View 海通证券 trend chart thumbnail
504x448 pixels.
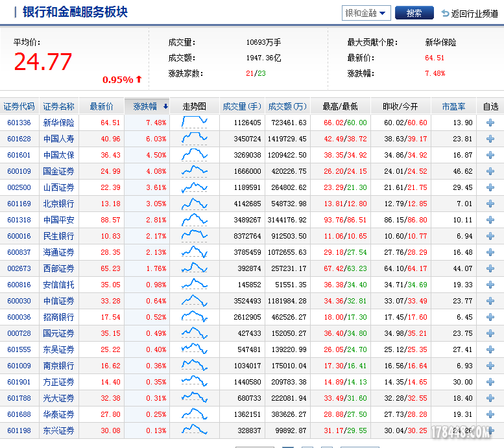[195, 252]
